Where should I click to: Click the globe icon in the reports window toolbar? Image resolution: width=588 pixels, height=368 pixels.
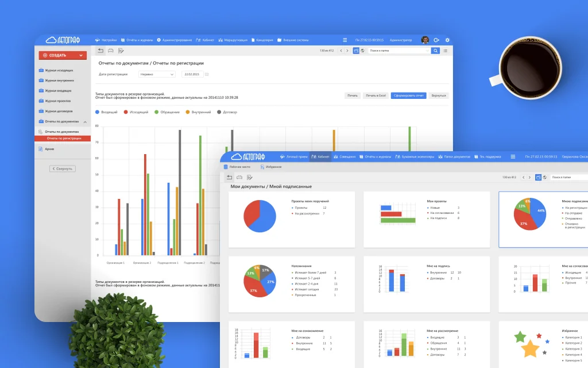pos(363,51)
